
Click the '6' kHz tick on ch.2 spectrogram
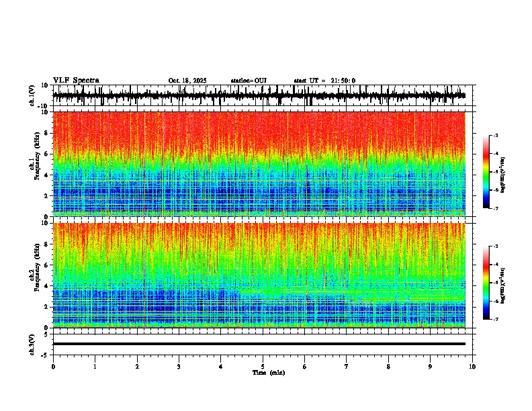point(46,265)
